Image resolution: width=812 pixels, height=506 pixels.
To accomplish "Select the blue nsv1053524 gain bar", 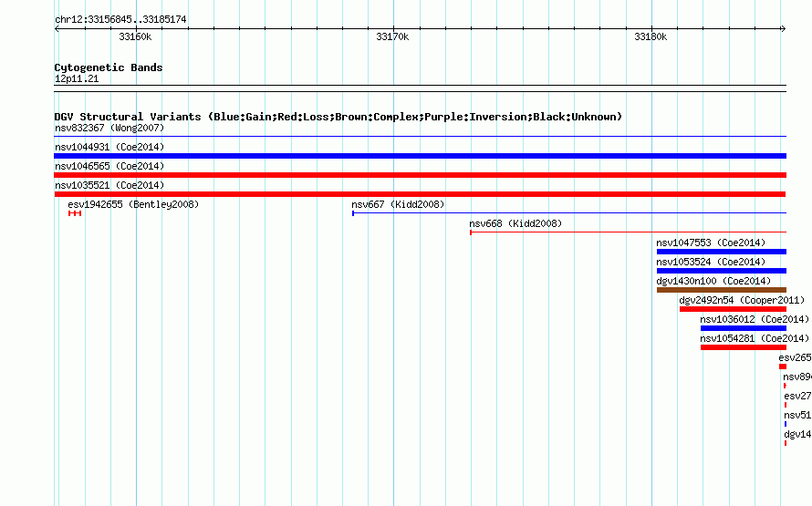I will click(722, 271).
